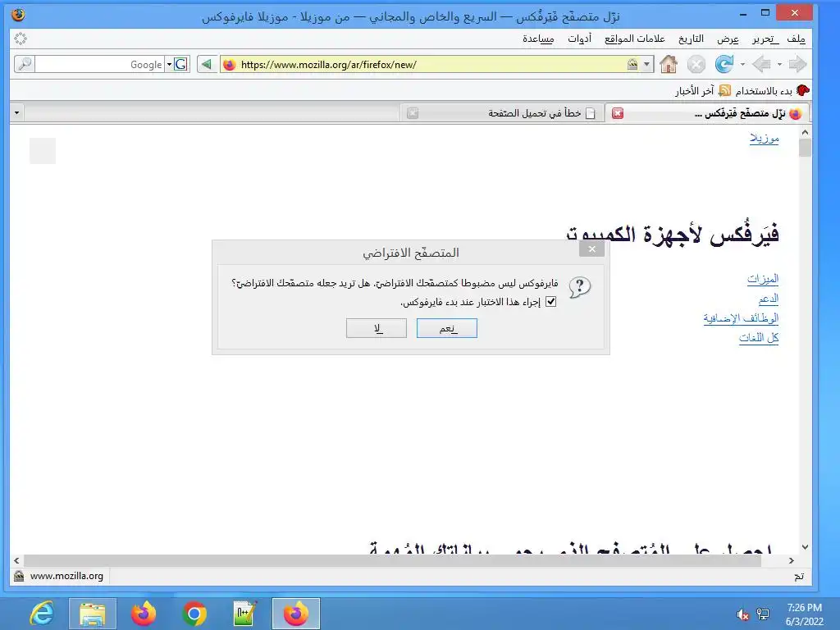Click the vertical scrollbar up arrow
The width and height of the screenshot is (840, 630).
point(805,132)
